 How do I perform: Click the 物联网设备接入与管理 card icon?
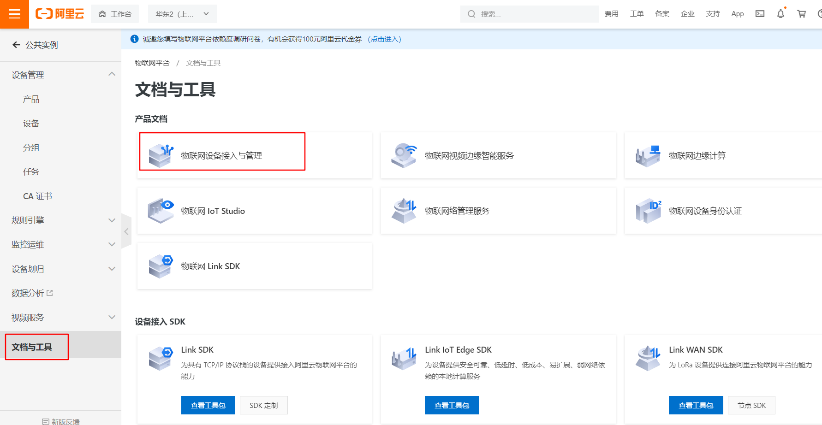[160, 155]
